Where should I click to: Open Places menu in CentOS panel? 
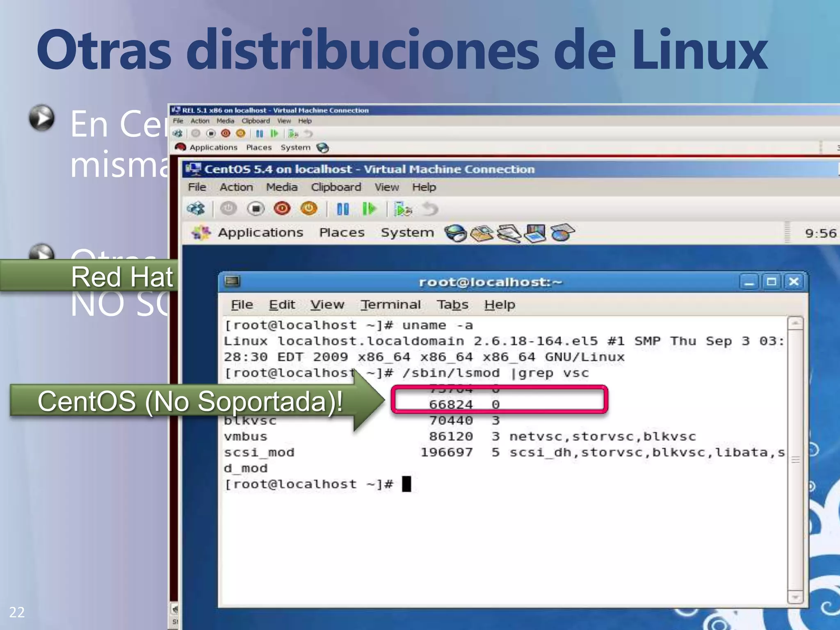point(342,233)
